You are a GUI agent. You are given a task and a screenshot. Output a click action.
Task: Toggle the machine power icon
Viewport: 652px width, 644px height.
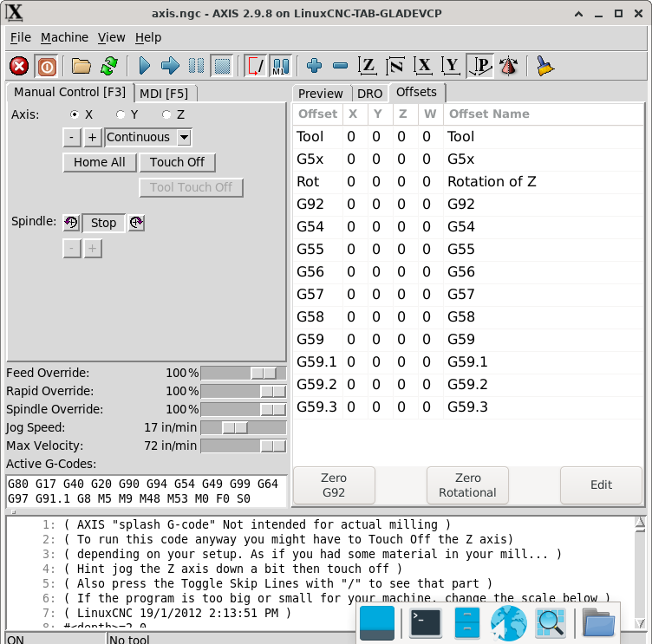pos(45,66)
